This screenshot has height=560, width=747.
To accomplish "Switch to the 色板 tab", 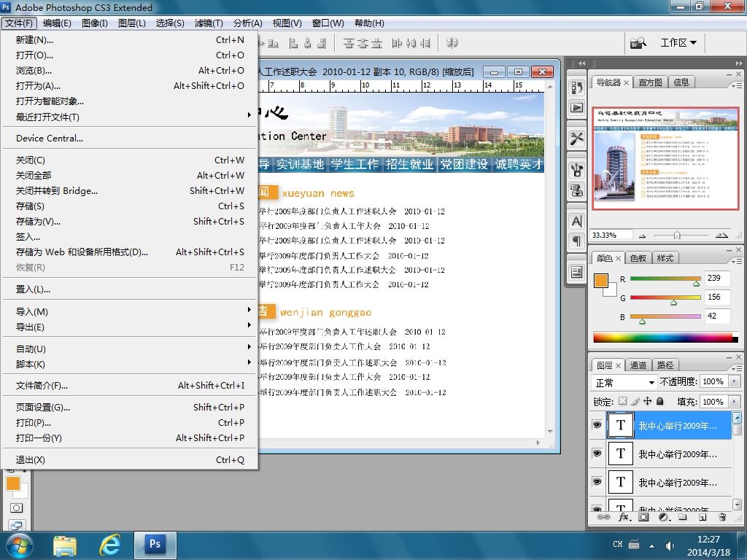I will click(638, 258).
